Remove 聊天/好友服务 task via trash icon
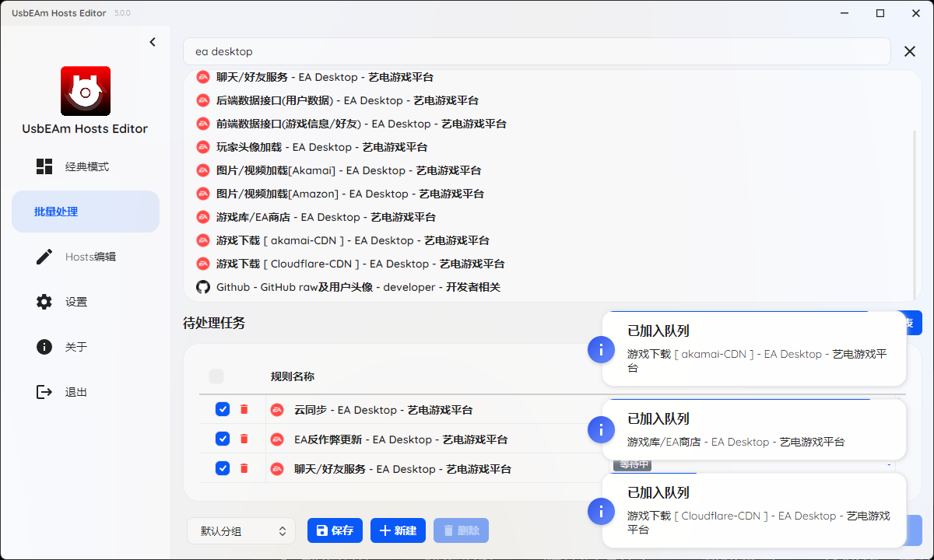The height and width of the screenshot is (560, 934). (244, 468)
